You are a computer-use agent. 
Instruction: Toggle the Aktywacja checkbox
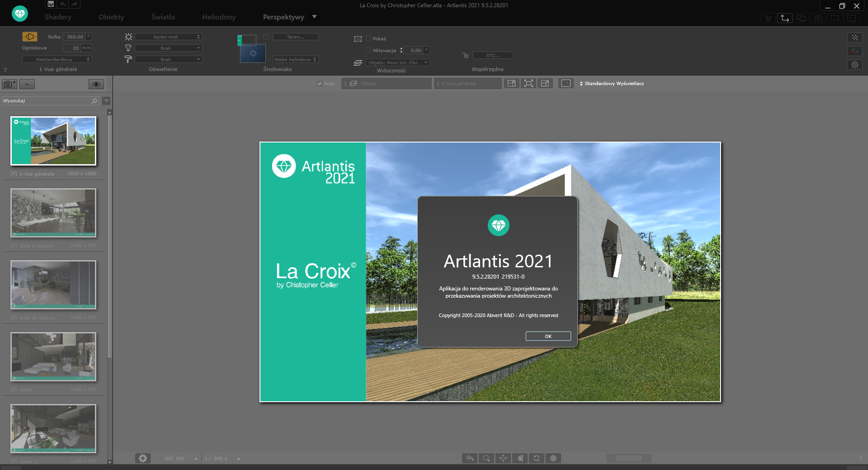(368, 50)
